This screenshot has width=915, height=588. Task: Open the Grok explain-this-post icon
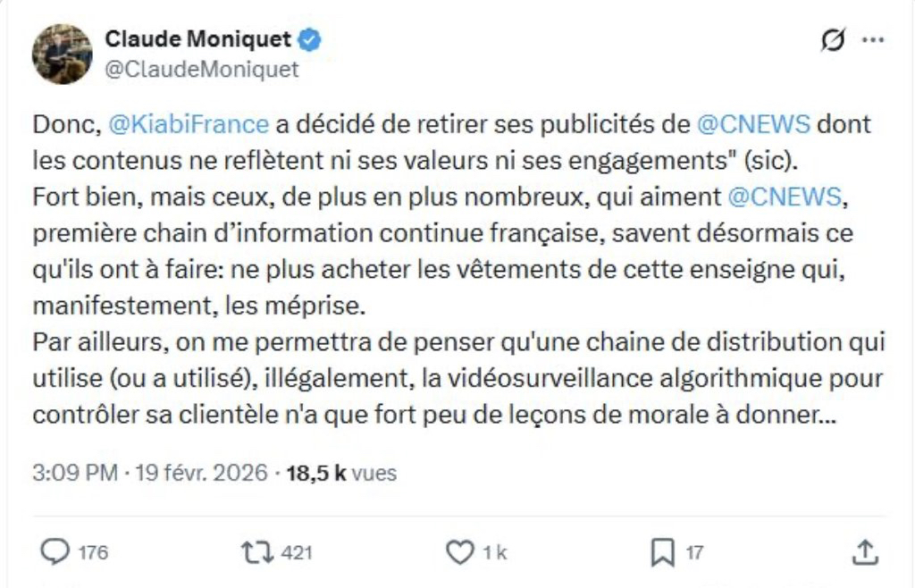[832, 40]
